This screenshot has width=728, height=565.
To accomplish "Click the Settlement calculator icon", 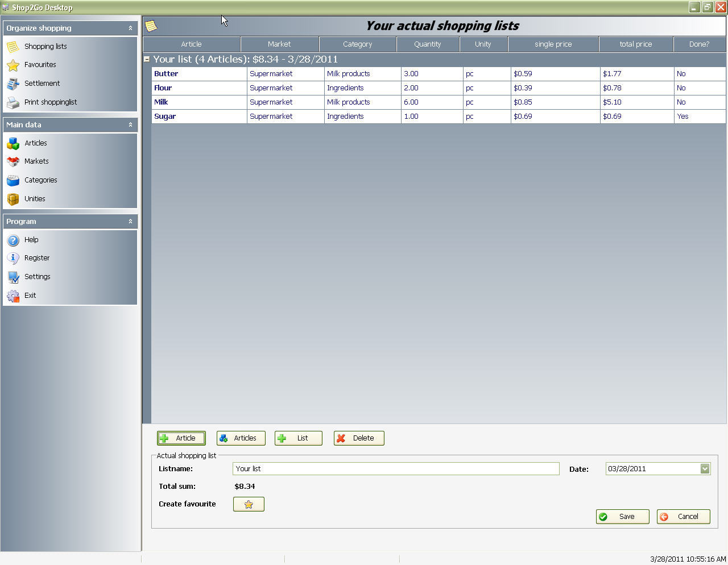I will pos(13,84).
